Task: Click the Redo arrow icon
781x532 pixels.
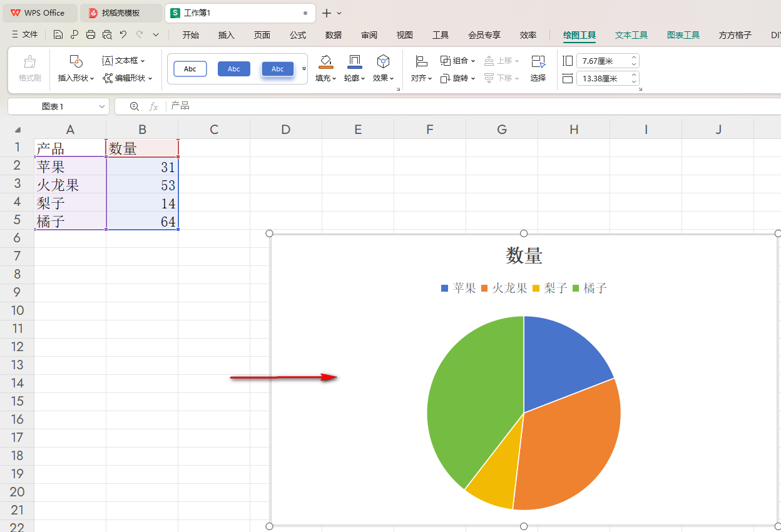Action: 140,35
